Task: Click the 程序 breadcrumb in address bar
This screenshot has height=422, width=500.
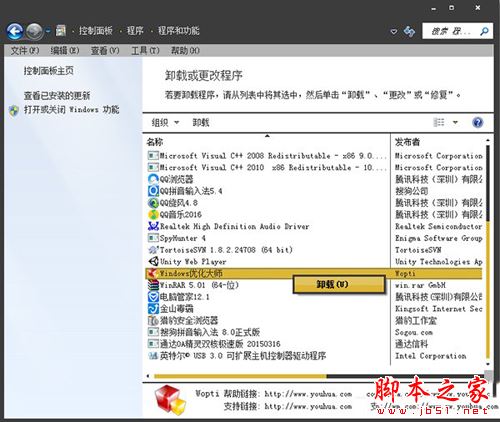Action: click(x=135, y=31)
